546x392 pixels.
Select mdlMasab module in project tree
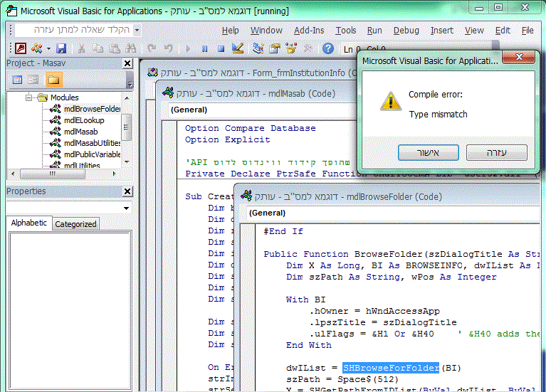80,132
